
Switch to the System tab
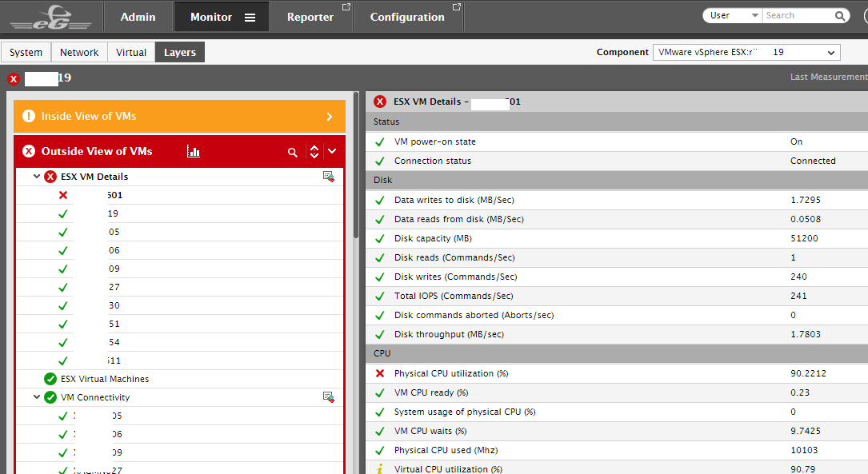26,52
